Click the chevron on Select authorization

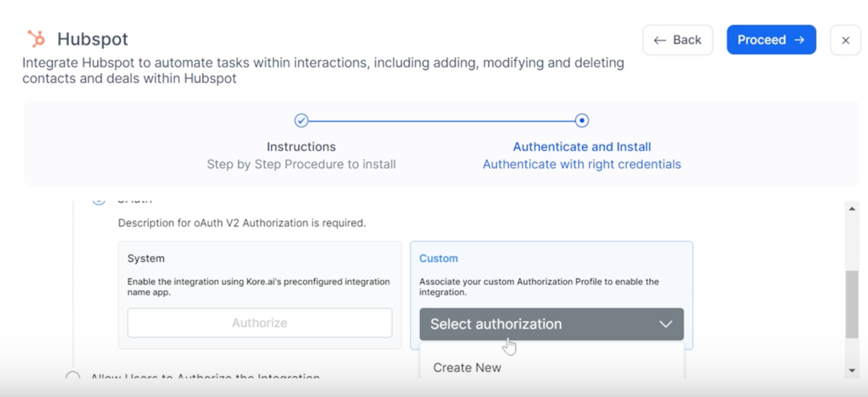[x=666, y=324]
